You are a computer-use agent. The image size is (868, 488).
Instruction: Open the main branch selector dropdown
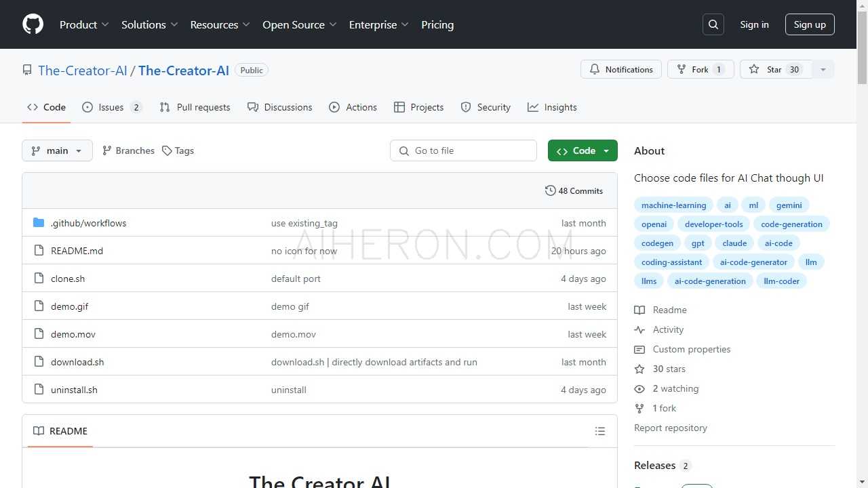point(57,150)
